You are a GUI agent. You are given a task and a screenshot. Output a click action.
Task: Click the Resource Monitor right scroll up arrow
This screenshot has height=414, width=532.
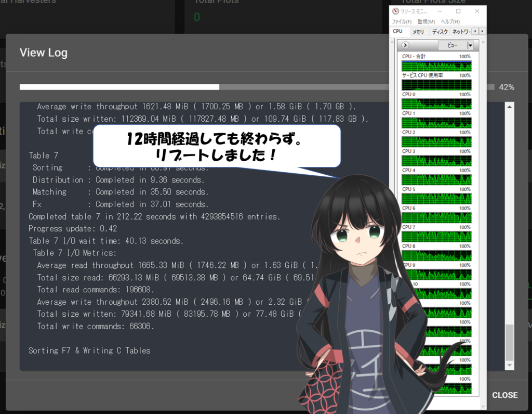pos(483,43)
